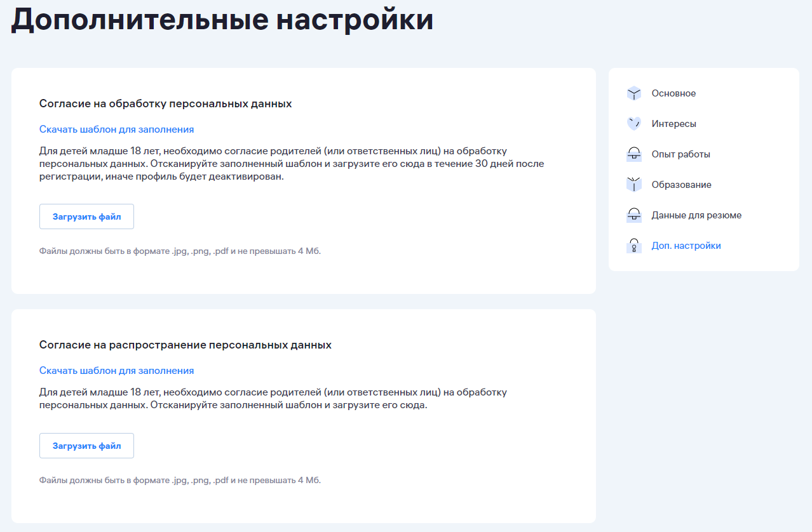Click heading Согласие на обработку персональных данных
The height and width of the screenshot is (532, 812).
tap(165, 103)
